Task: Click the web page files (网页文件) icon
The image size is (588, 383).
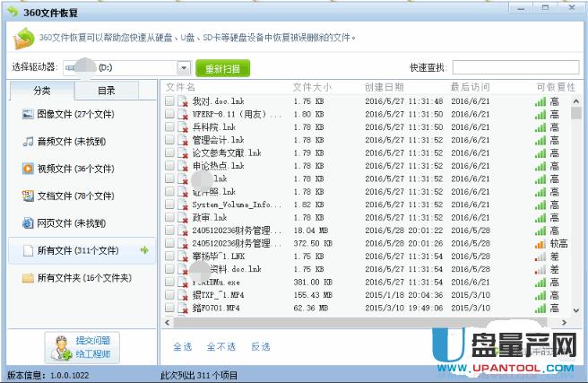Action: (28, 222)
